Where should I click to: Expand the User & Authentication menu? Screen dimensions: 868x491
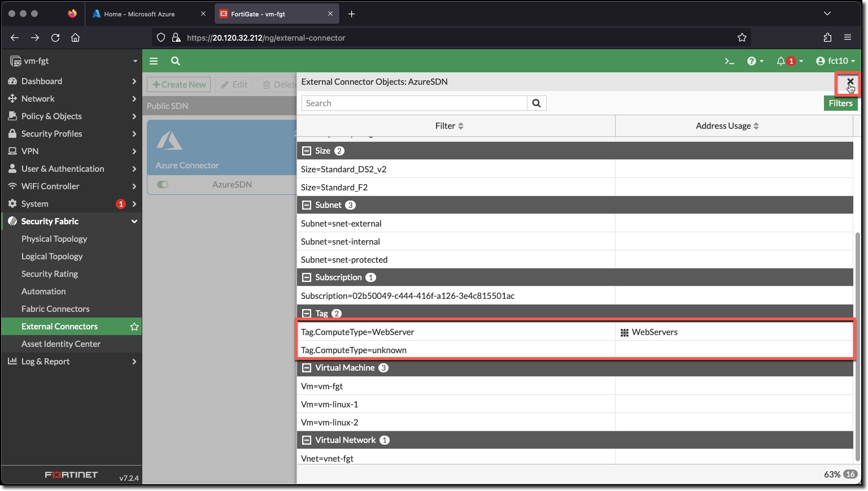click(72, 169)
